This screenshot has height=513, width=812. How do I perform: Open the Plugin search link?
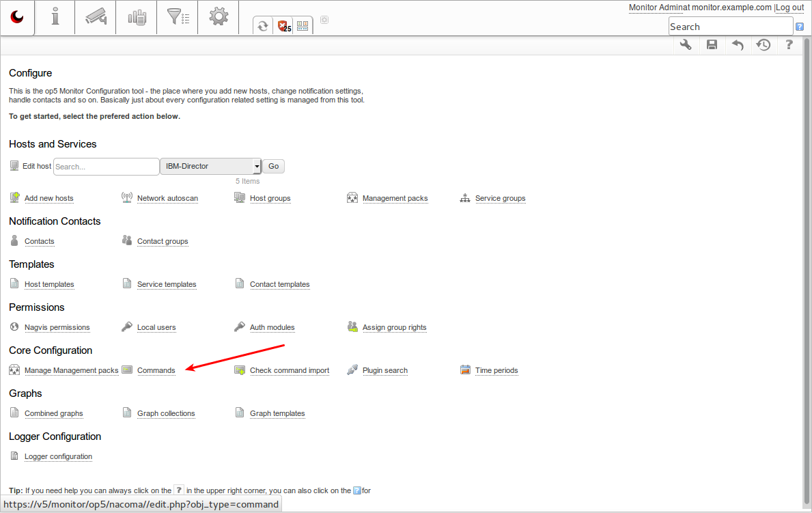tap(384, 370)
